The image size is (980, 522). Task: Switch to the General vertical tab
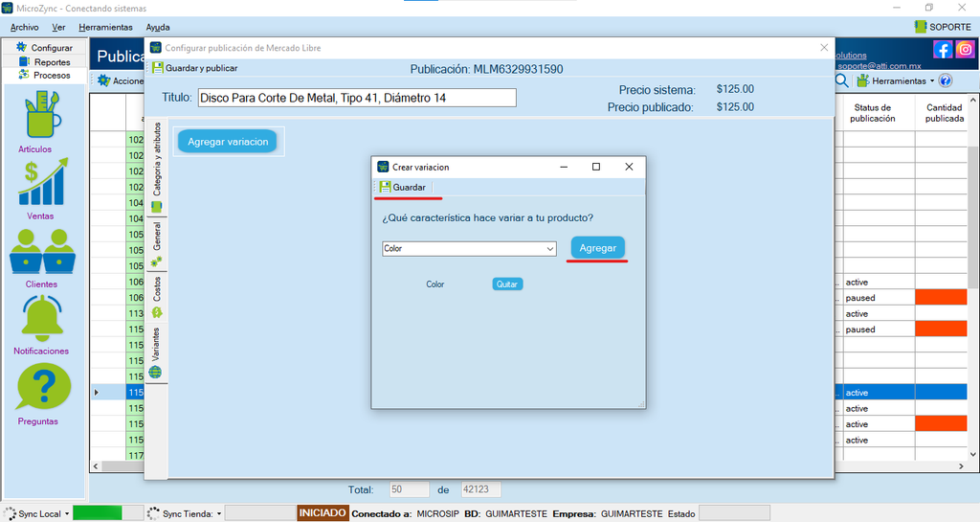coord(157,244)
